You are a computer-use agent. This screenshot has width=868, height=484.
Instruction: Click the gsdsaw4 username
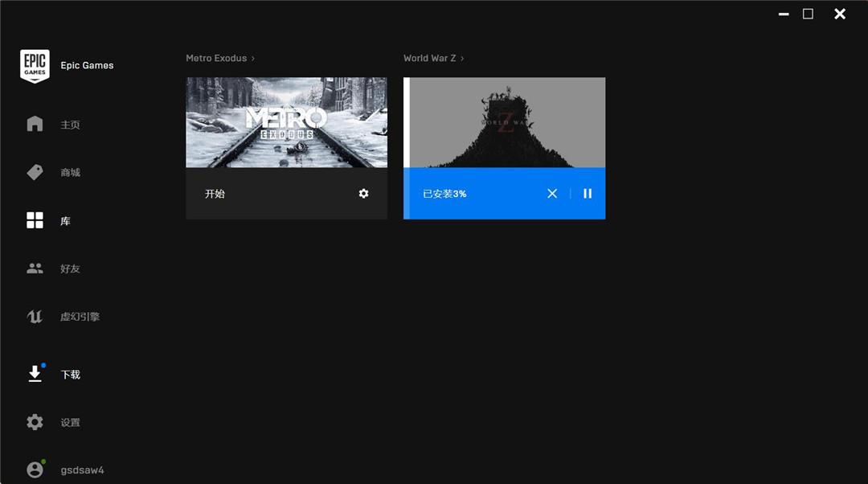click(x=83, y=470)
